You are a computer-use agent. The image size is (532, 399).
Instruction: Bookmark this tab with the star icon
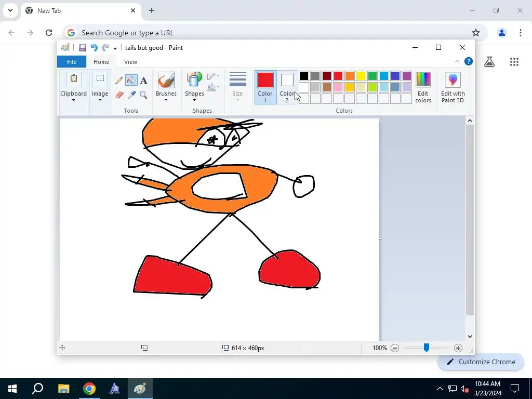coord(476,33)
